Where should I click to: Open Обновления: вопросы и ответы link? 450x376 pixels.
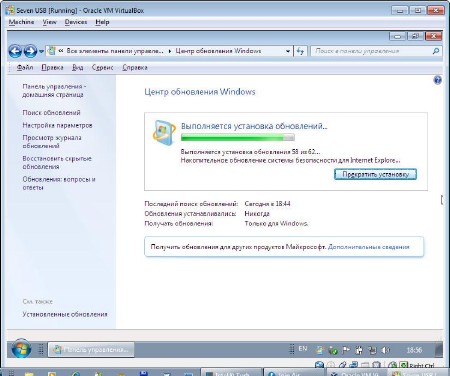click(x=59, y=183)
